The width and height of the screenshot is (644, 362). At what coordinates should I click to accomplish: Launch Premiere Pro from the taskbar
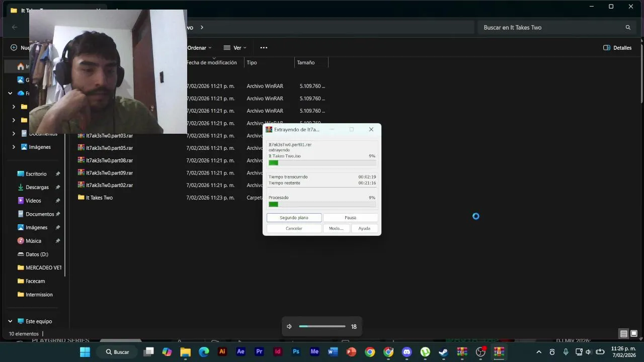[x=259, y=352]
